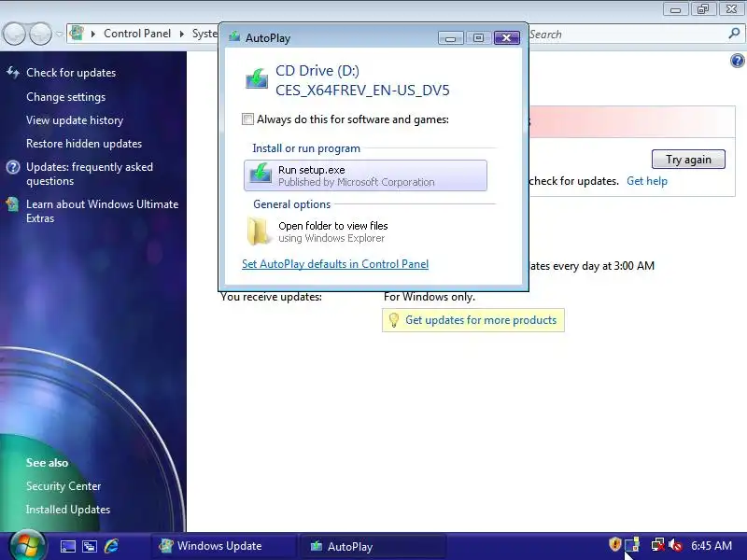Click 'Check for updates' in Windows Update sidebar
Viewport: 747px width, 560px height.
click(x=71, y=73)
